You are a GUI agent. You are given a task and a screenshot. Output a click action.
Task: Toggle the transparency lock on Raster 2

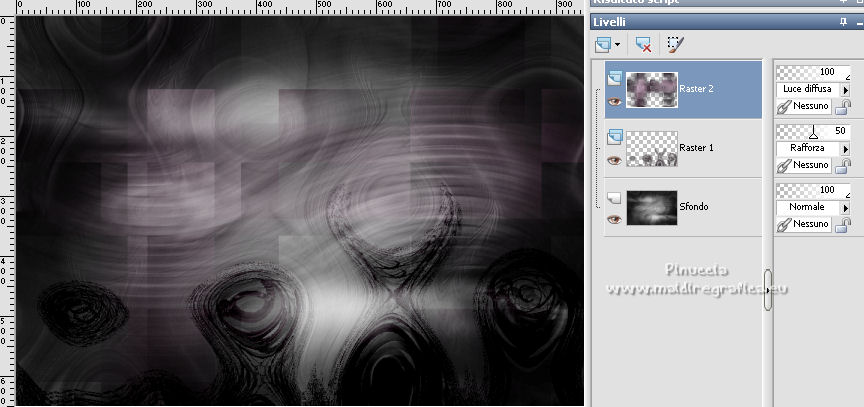(843, 107)
